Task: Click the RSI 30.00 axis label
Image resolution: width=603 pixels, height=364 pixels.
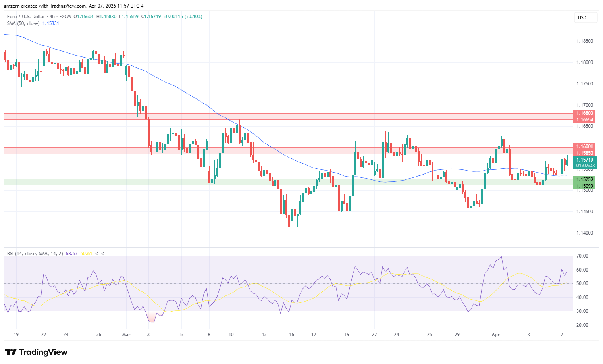Action: click(582, 311)
